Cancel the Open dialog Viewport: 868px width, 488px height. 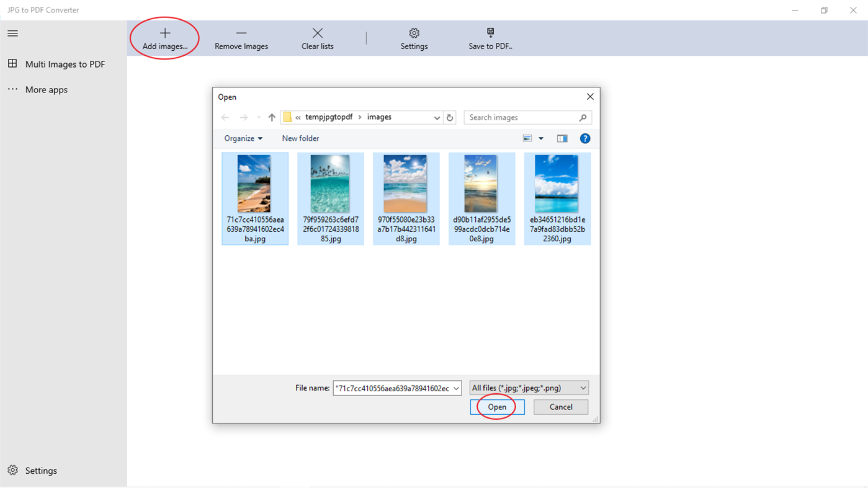click(x=560, y=407)
